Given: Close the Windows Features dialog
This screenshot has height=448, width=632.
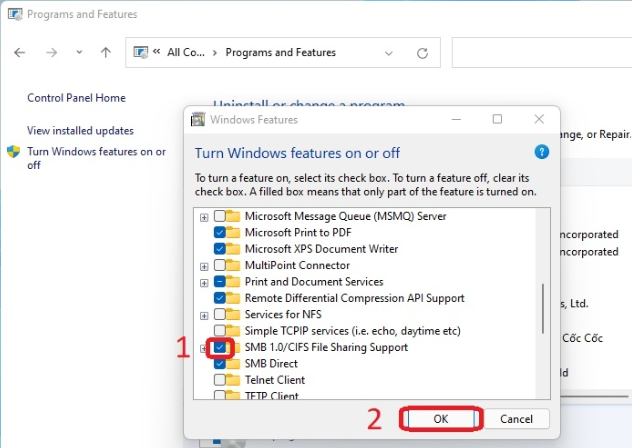Looking at the screenshot, I should click(x=539, y=119).
